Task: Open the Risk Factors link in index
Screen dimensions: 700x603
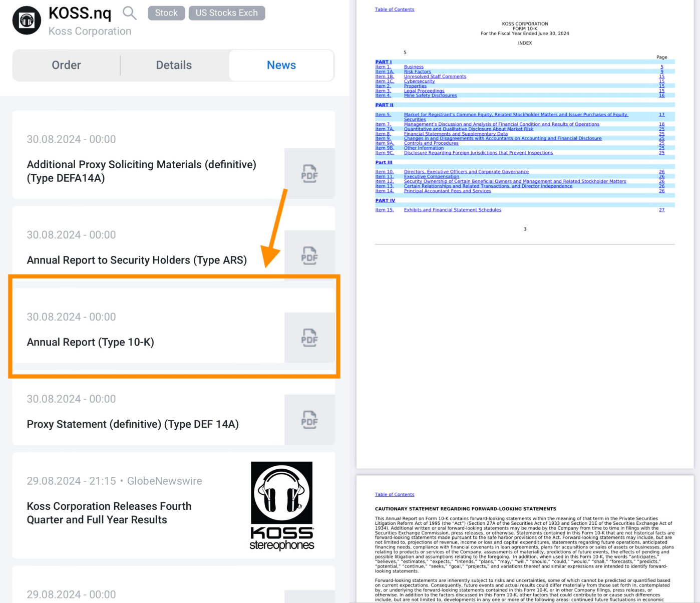Action: click(x=417, y=72)
